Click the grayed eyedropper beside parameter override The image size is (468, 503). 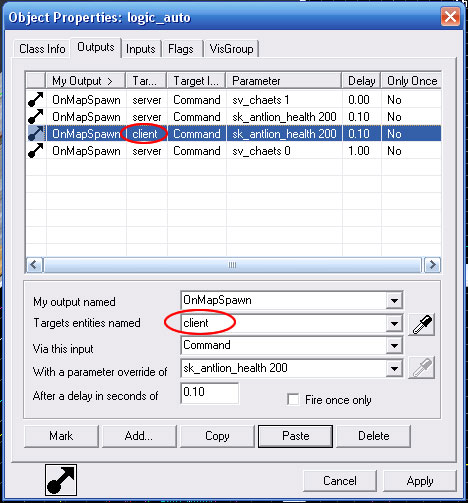[x=422, y=368]
